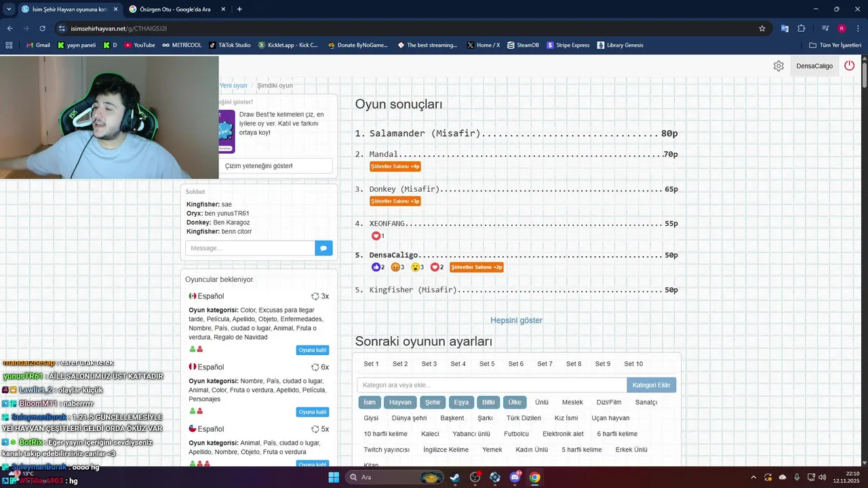Switch to Set 5 tab
The height and width of the screenshot is (488, 868).
pyautogui.click(x=487, y=364)
